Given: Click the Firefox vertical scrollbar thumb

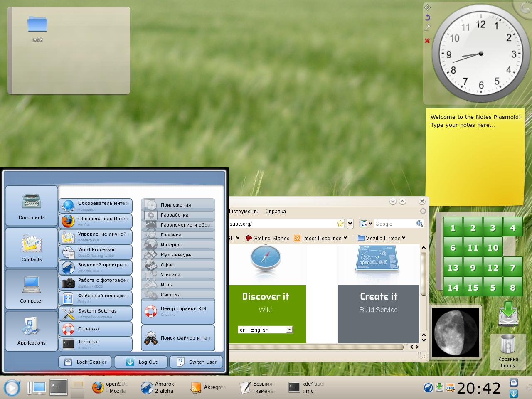Looking at the screenshot, I should (x=424, y=273).
